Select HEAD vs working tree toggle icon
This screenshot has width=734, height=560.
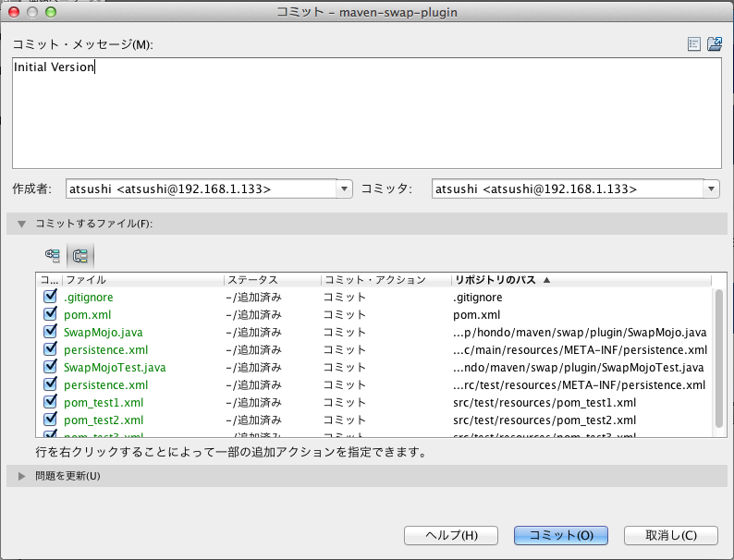click(80, 255)
